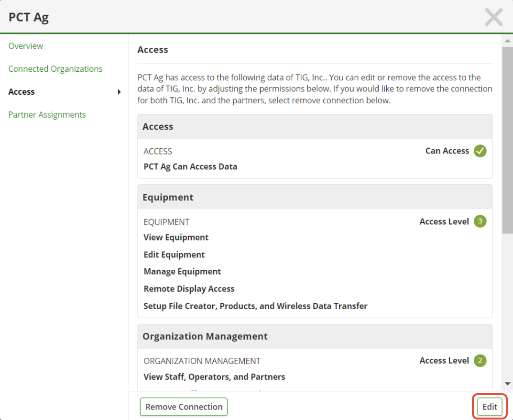Open Partner Assignments
513x420 pixels.
[x=47, y=115]
